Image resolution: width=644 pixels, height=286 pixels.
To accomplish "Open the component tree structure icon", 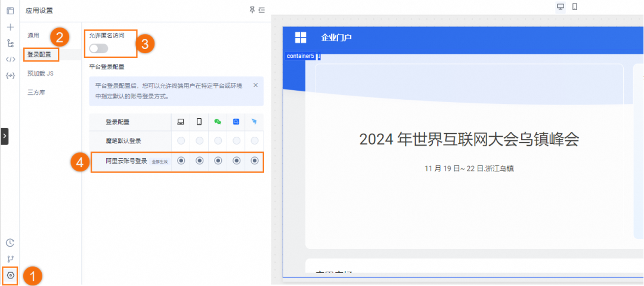I will pyautogui.click(x=10, y=43).
